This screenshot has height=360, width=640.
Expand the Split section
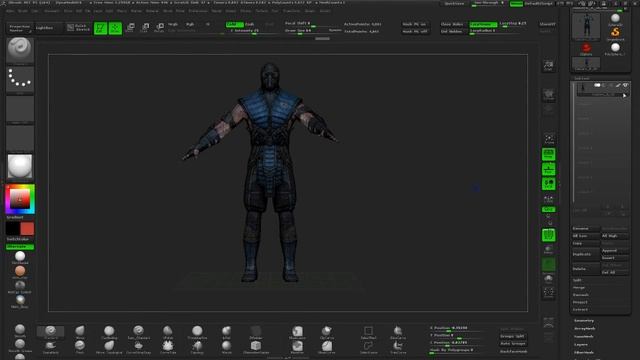click(x=577, y=280)
